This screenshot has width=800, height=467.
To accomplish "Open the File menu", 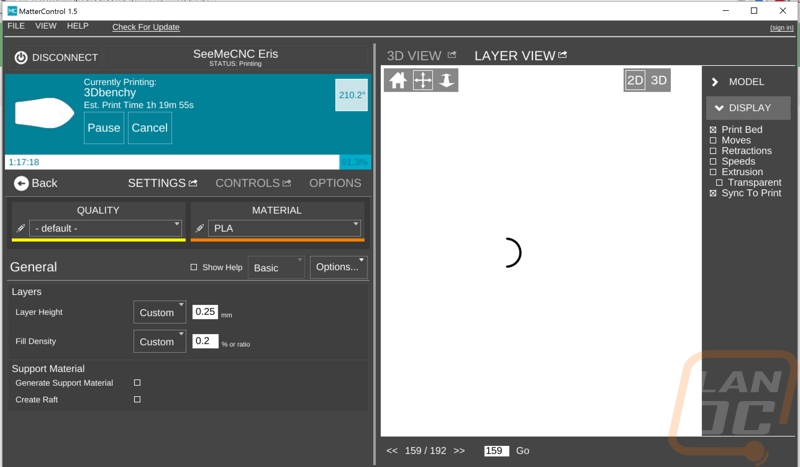I will click(16, 26).
